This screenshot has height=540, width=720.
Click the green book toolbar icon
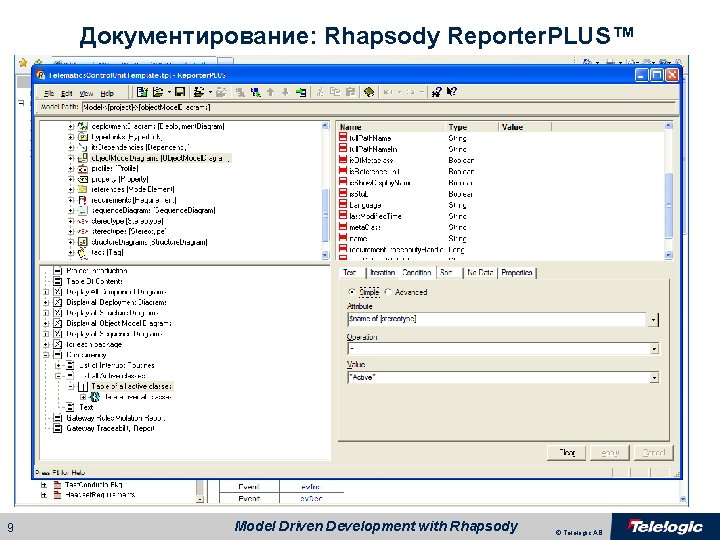369,92
